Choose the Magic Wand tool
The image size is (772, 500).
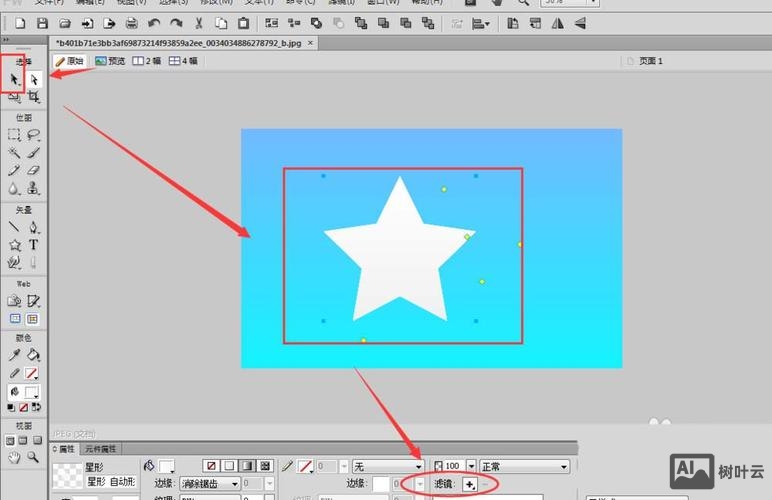click(x=14, y=152)
